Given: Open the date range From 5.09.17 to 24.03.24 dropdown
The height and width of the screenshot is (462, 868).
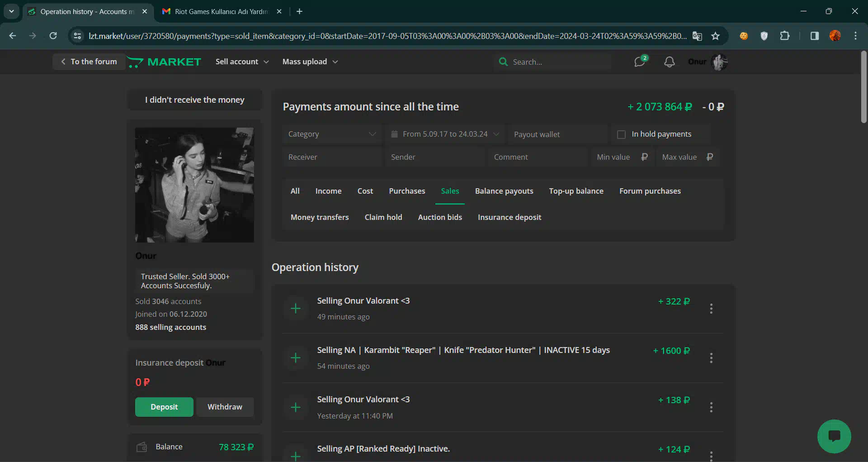Looking at the screenshot, I should click(445, 134).
